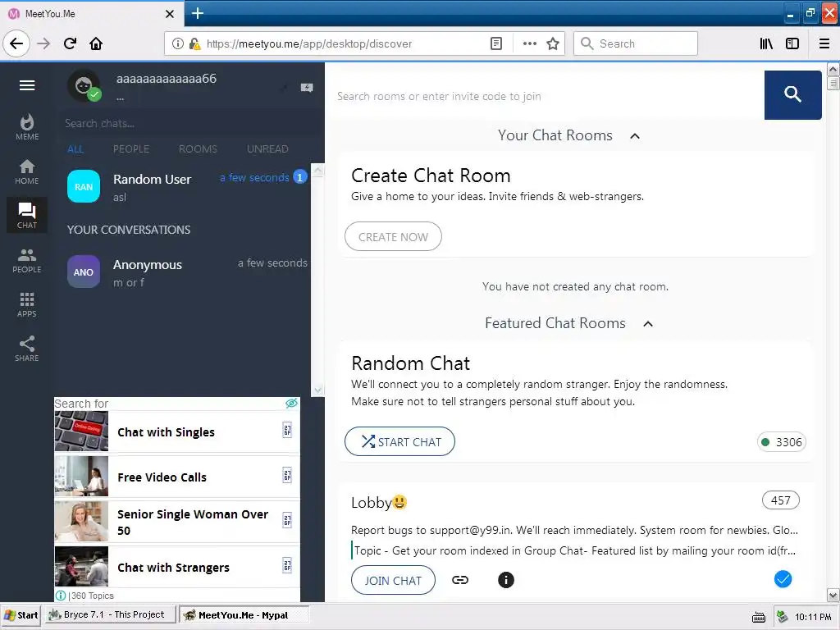This screenshot has width=840, height=630.
Task: Select the ALL chats tab
Action: (75, 149)
